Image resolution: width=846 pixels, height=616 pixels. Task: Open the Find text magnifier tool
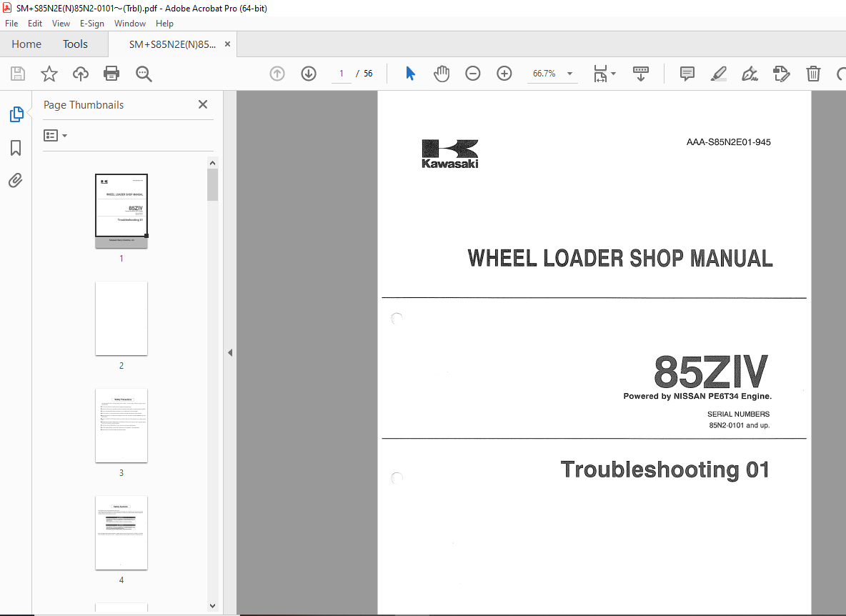tap(144, 74)
